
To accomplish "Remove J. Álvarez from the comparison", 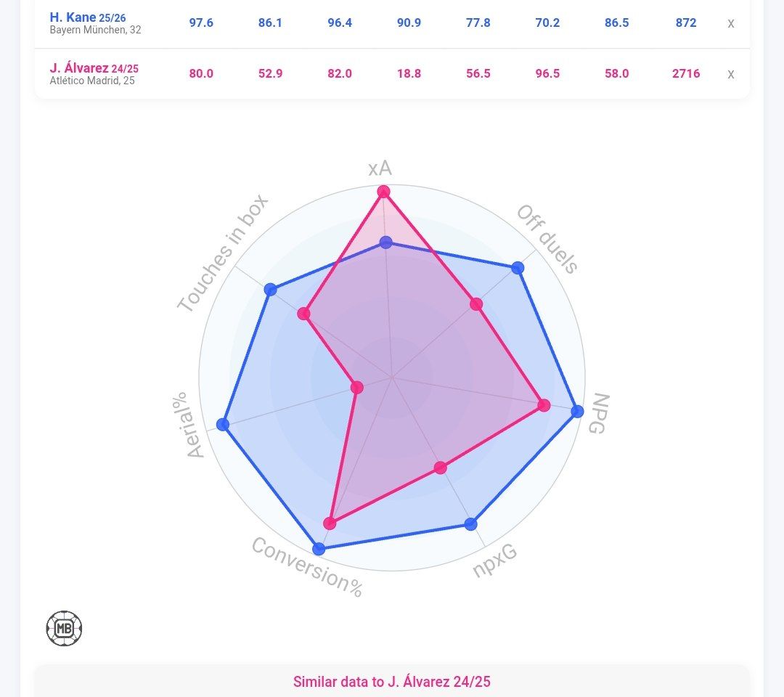I will [730, 74].
